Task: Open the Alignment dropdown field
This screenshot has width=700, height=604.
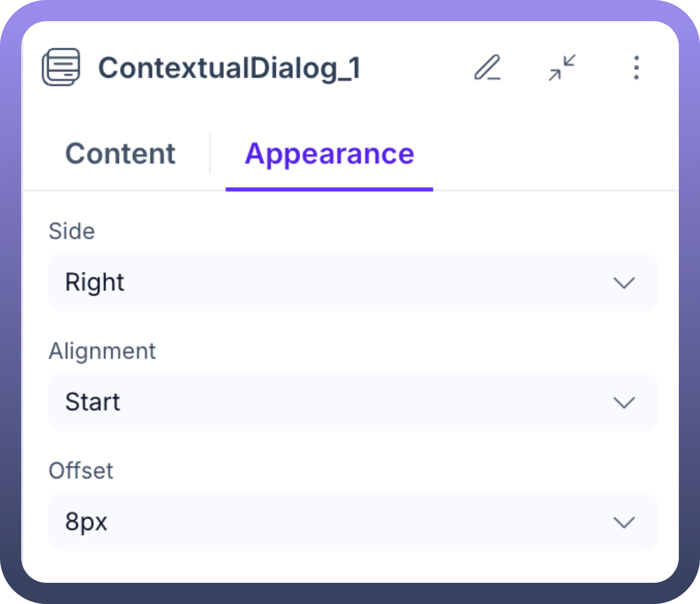Action: 352,402
